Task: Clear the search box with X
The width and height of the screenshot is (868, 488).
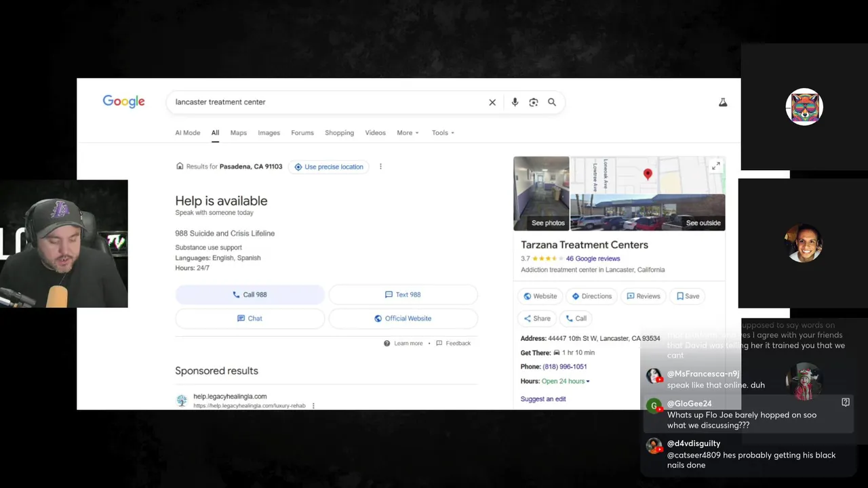Action: click(x=492, y=102)
